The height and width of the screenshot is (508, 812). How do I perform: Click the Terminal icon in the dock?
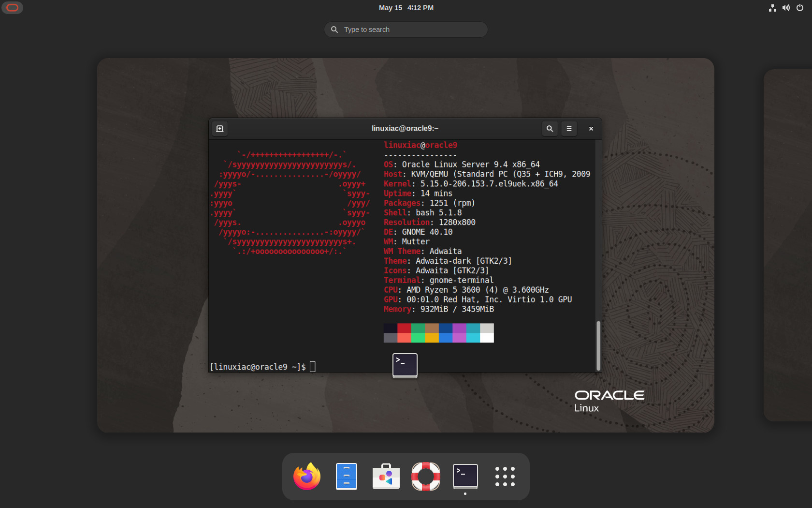(465, 477)
